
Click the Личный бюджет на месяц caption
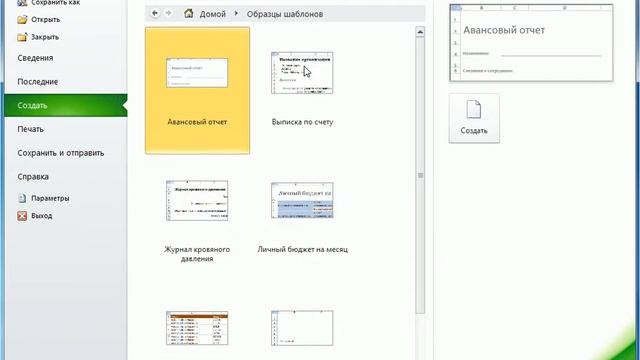point(302,249)
